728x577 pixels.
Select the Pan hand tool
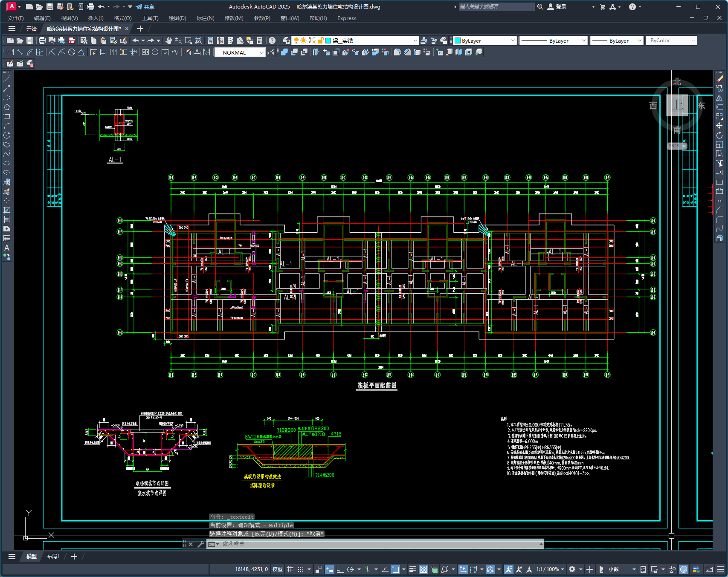pyautogui.click(x=169, y=40)
